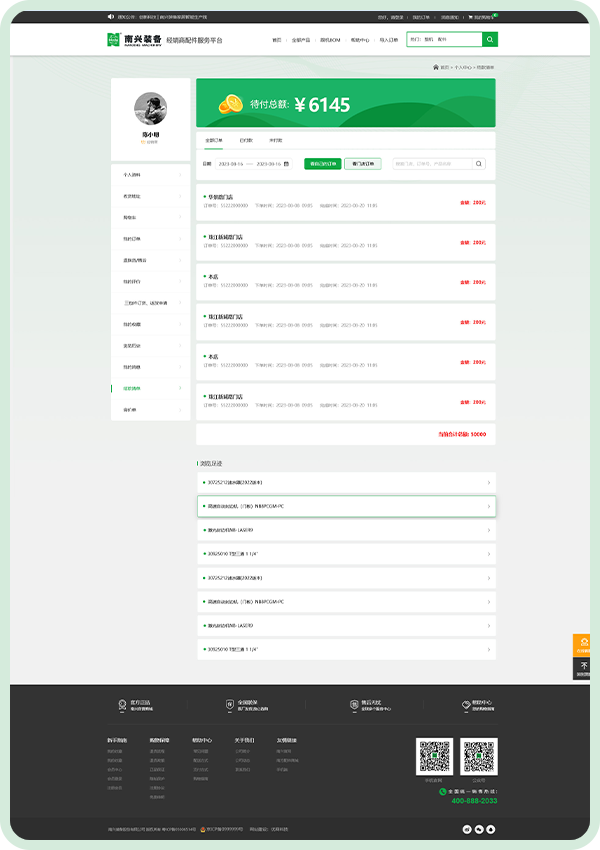This screenshot has width=600, height=850.
Task: Expand the first browsing history row arrow
Action: pos(488,483)
